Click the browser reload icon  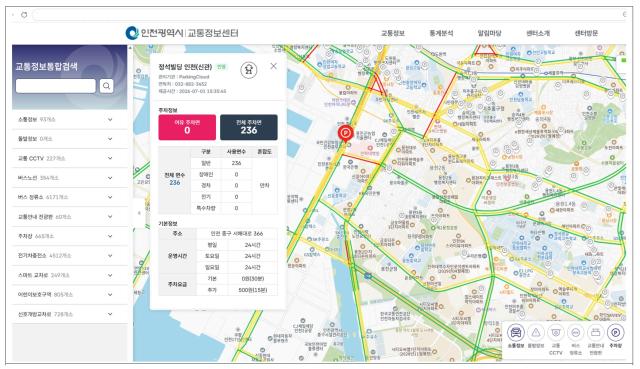pos(24,15)
